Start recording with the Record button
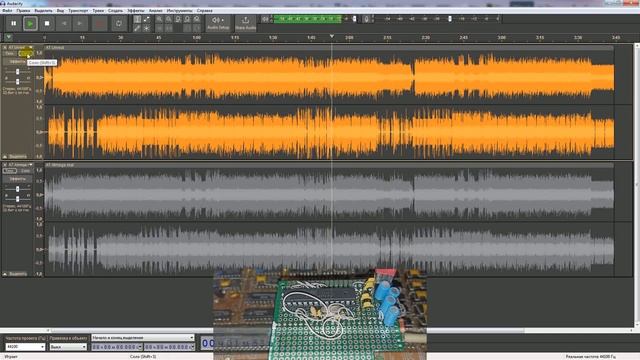 (99, 24)
